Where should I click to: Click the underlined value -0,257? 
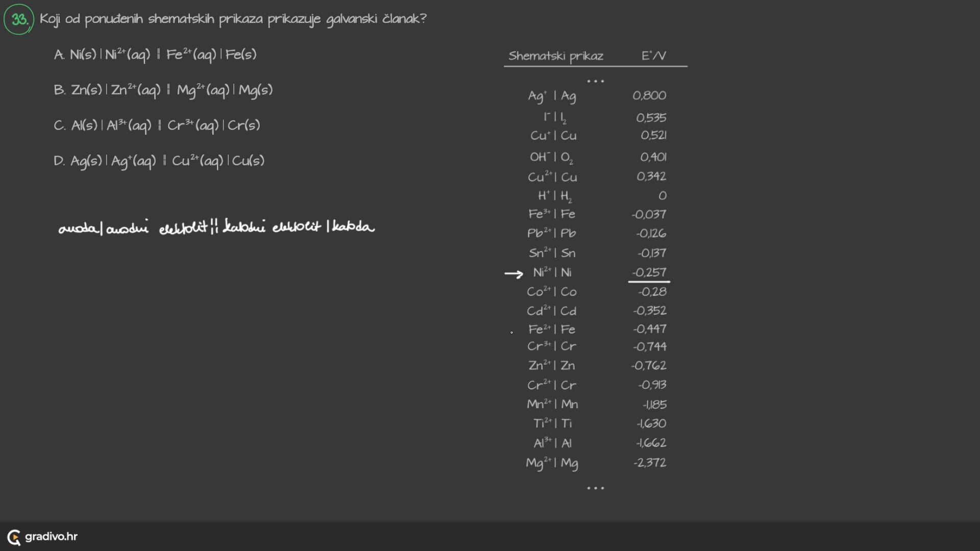tap(649, 273)
